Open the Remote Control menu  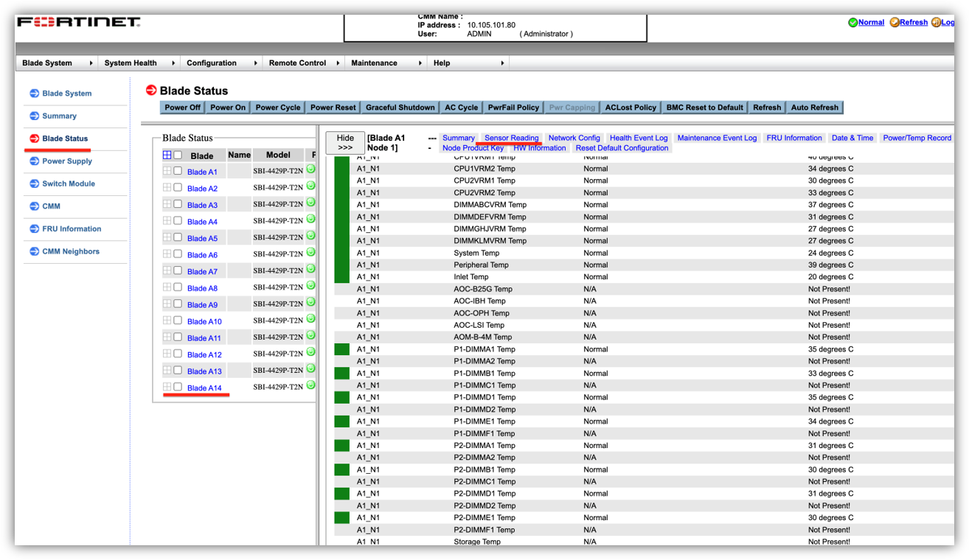(303, 63)
